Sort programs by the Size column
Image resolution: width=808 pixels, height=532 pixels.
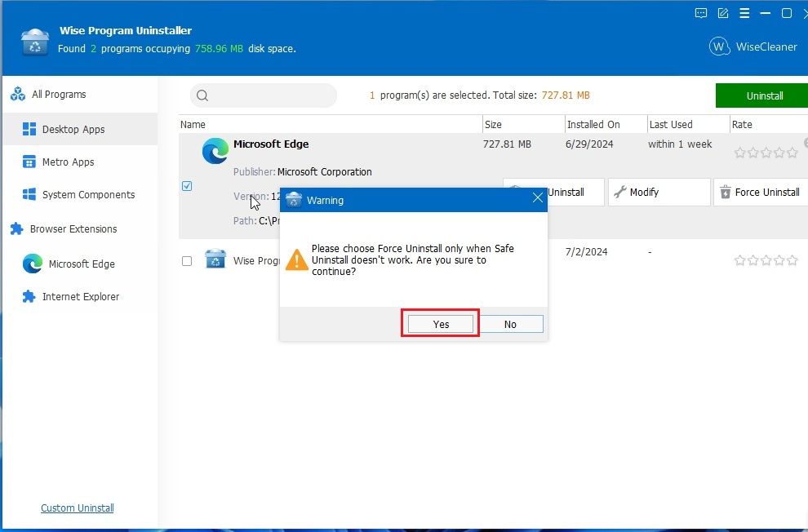point(495,124)
